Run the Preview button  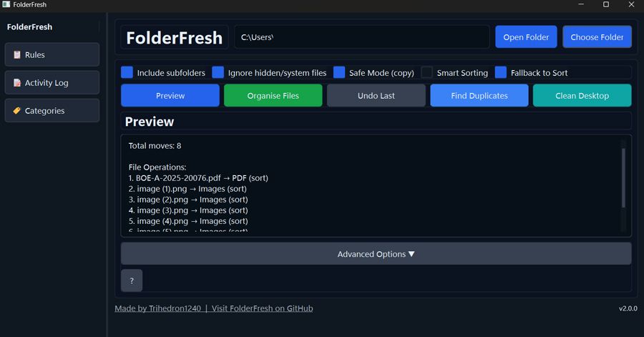tap(170, 95)
